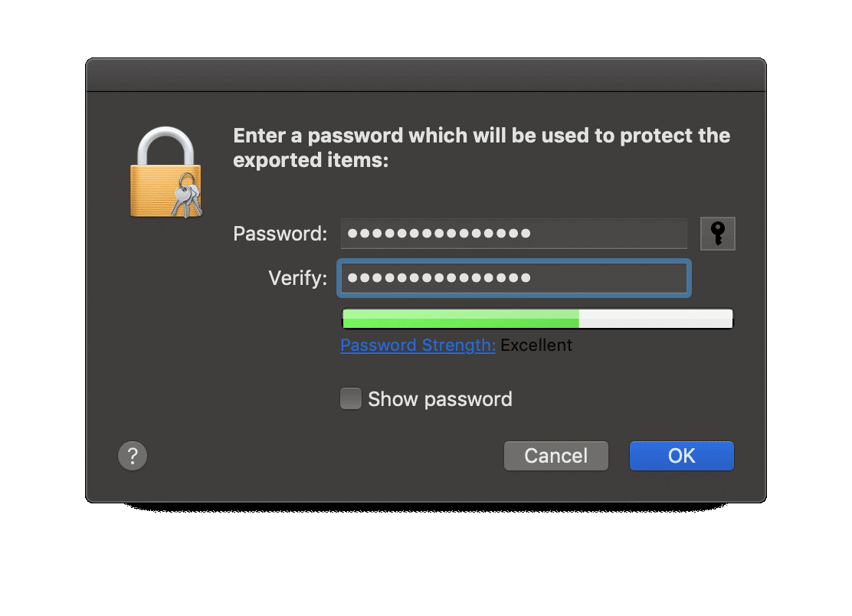
Task: Check the box next to Show password
Action: click(350, 398)
